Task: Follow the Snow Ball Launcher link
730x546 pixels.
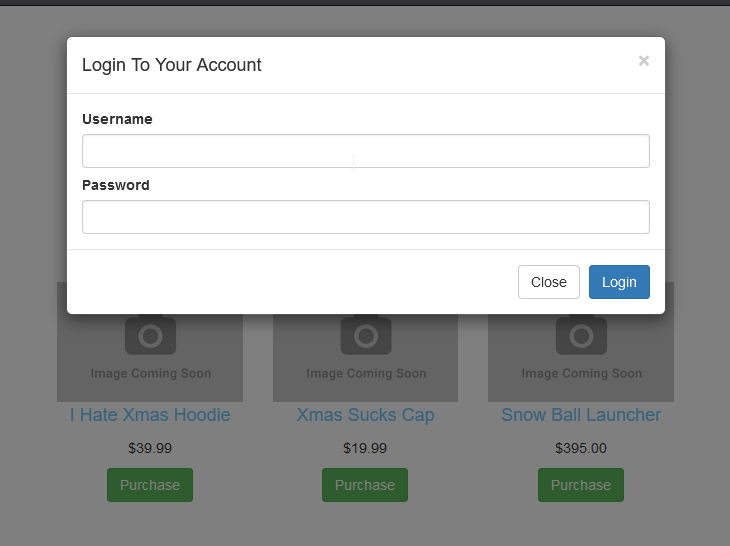Action: pyautogui.click(x=581, y=415)
